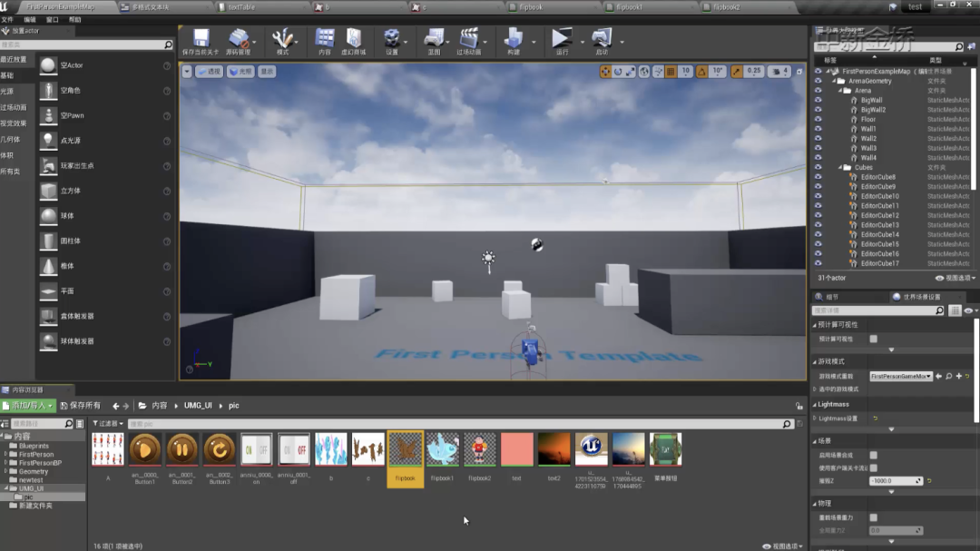Open the Content toolbar icon
Screen dimensions: 980x551
[324, 39]
